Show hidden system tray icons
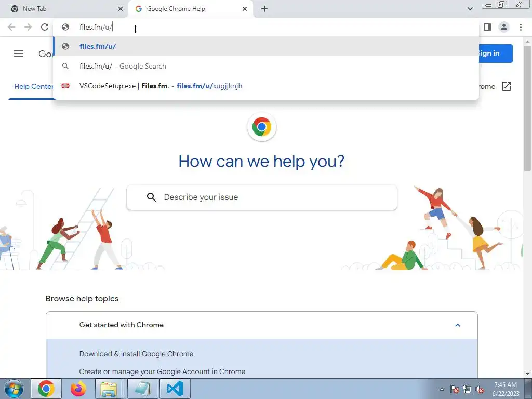 (442, 389)
